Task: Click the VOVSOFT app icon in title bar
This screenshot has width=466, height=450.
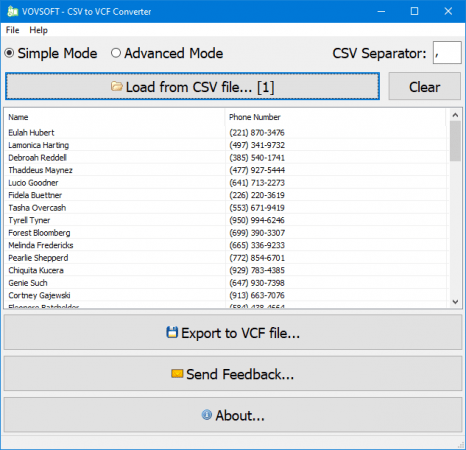Action: pyautogui.click(x=13, y=11)
